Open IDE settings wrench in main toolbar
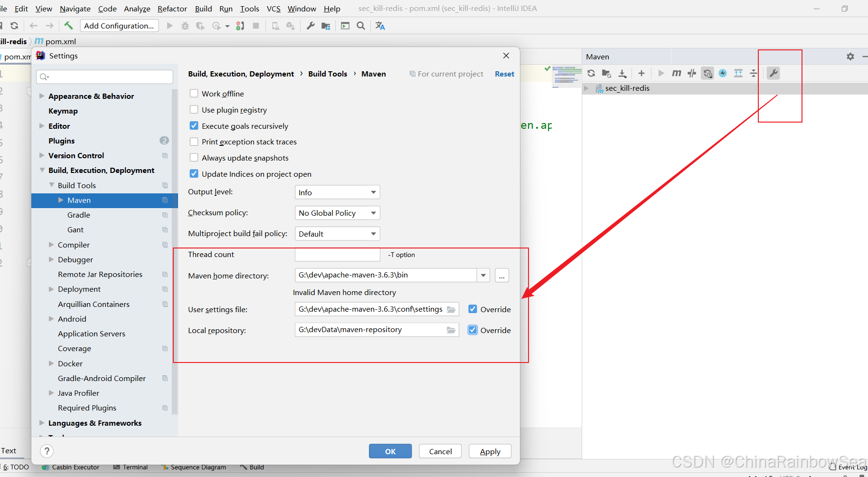The height and width of the screenshot is (477, 868). coord(311,26)
